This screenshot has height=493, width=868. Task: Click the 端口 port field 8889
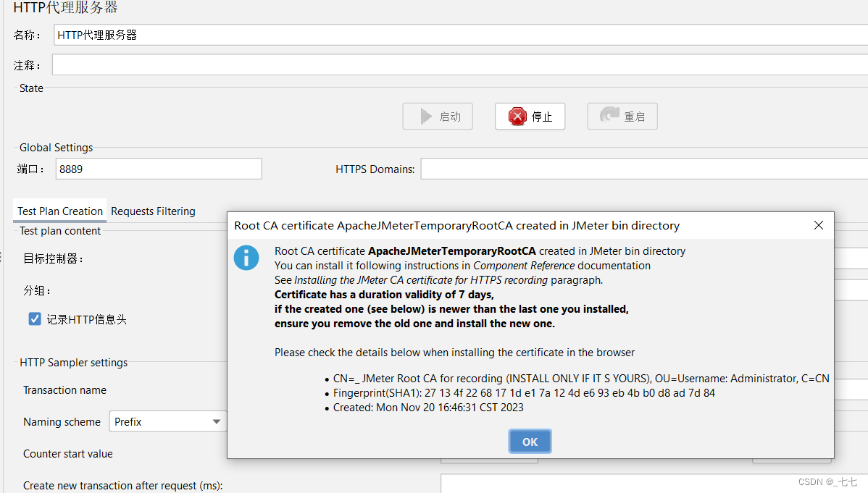coord(159,169)
